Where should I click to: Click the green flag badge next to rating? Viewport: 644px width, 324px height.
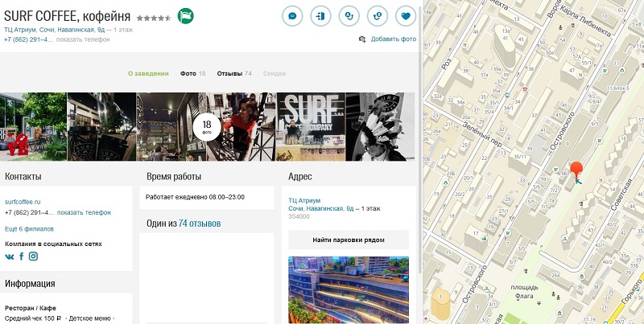pos(186,16)
